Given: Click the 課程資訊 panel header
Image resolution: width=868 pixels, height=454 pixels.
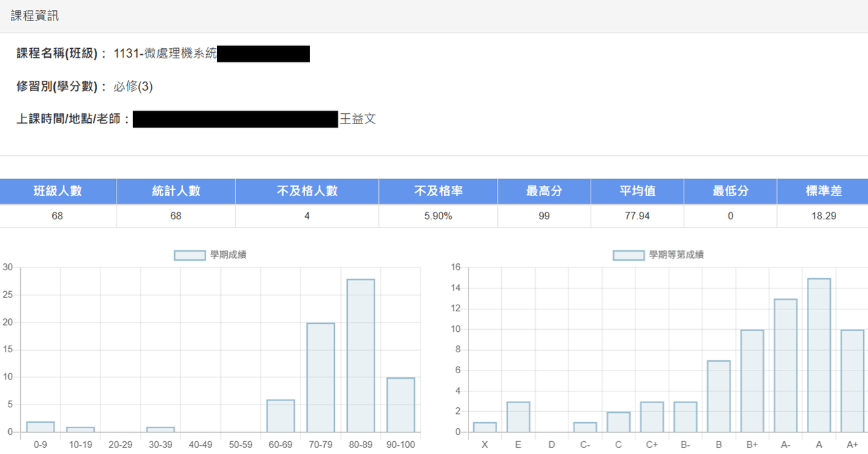Looking at the screenshot, I should (434, 16).
